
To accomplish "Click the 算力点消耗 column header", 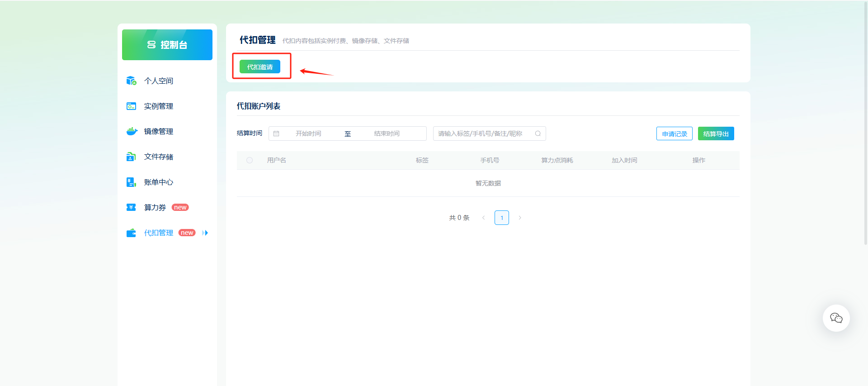I will click(557, 160).
